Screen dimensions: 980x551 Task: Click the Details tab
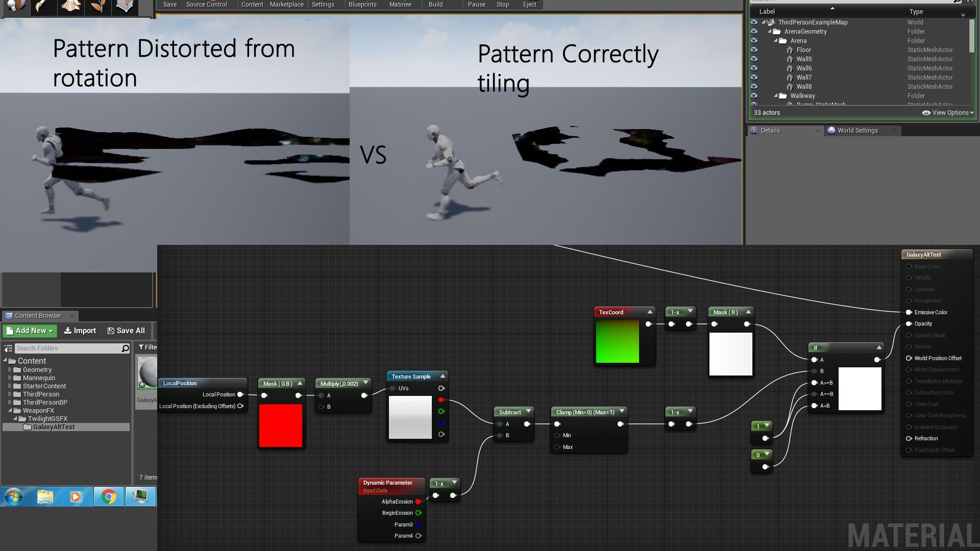tap(770, 131)
